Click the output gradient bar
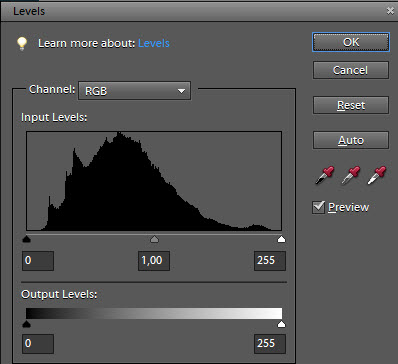This screenshot has width=398, height=364. tap(154, 314)
